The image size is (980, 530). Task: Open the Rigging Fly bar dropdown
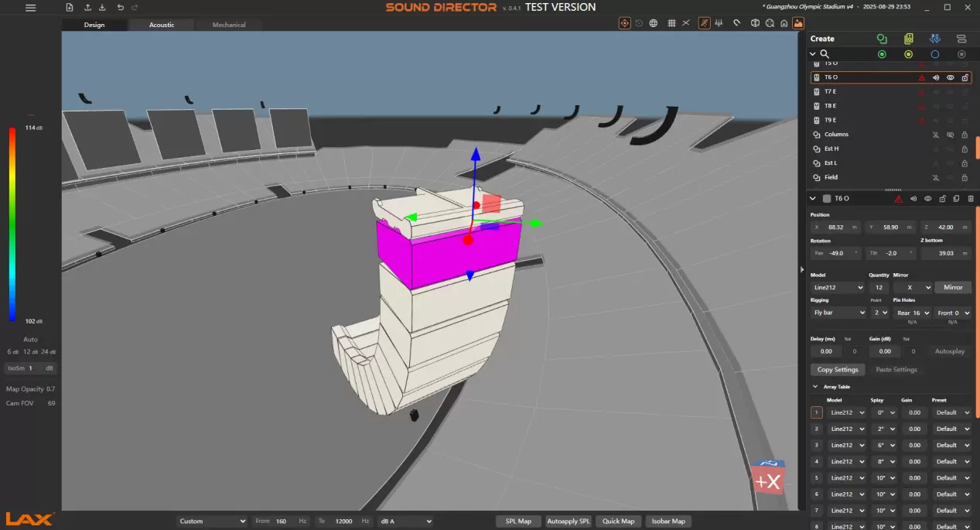[x=838, y=313]
